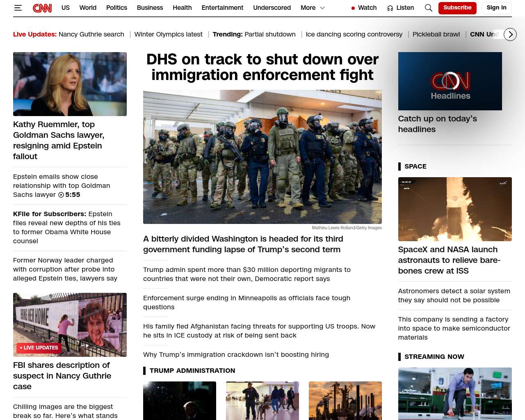Open the World section
525x420 pixels.
[x=88, y=8]
